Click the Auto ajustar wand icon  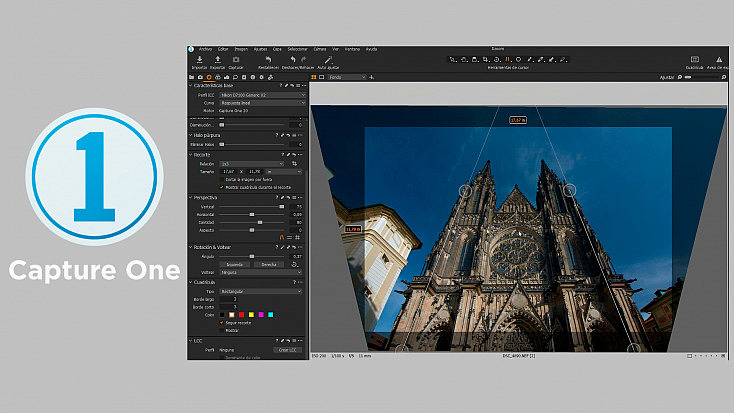[328, 59]
